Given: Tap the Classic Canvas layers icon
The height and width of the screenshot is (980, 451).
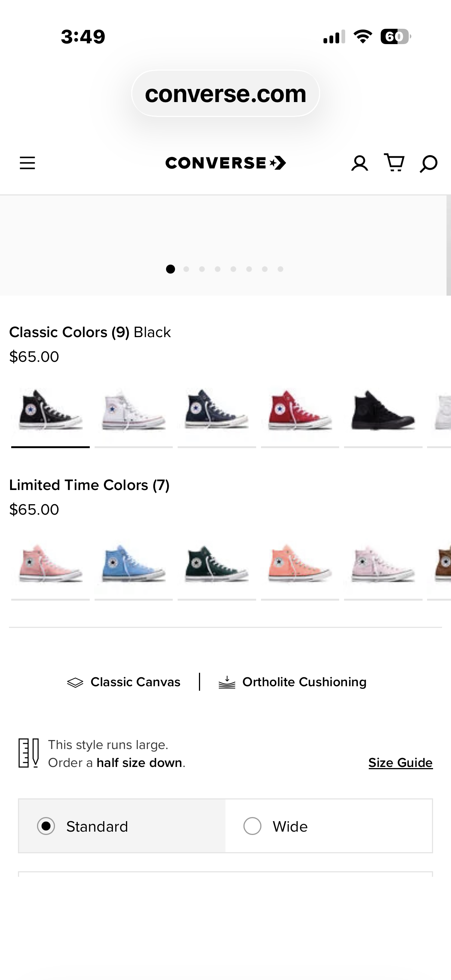Looking at the screenshot, I should coord(75,682).
